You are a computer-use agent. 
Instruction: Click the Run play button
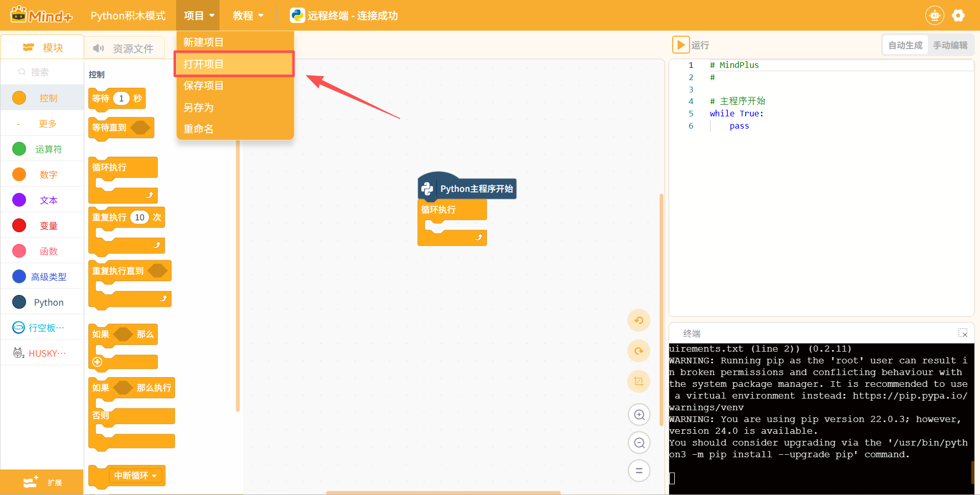tap(680, 45)
